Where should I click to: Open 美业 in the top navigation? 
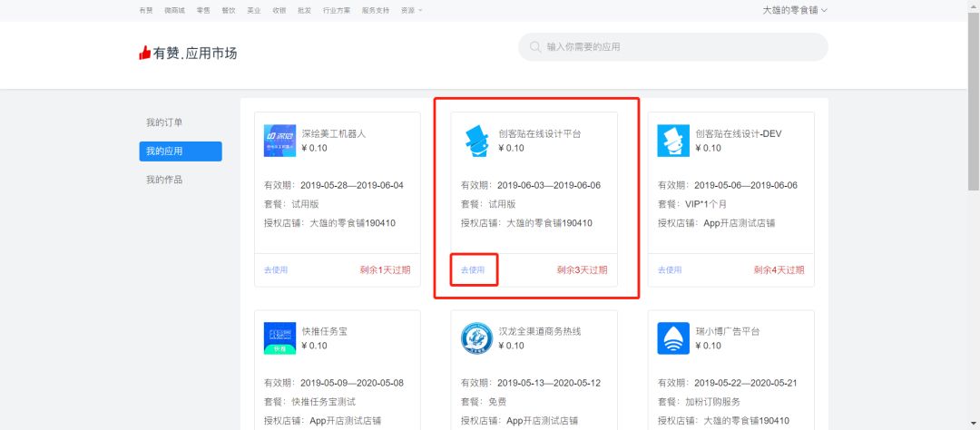click(x=254, y=10)
